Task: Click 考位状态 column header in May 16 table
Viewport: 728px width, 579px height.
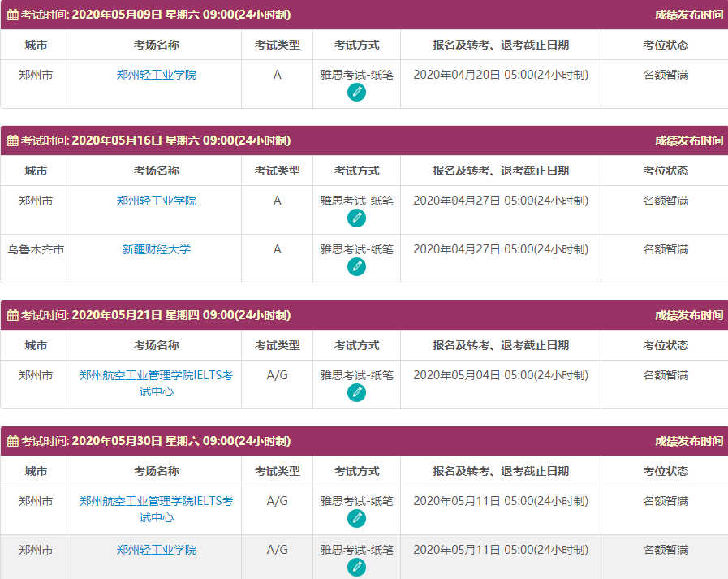Action: 666,171
